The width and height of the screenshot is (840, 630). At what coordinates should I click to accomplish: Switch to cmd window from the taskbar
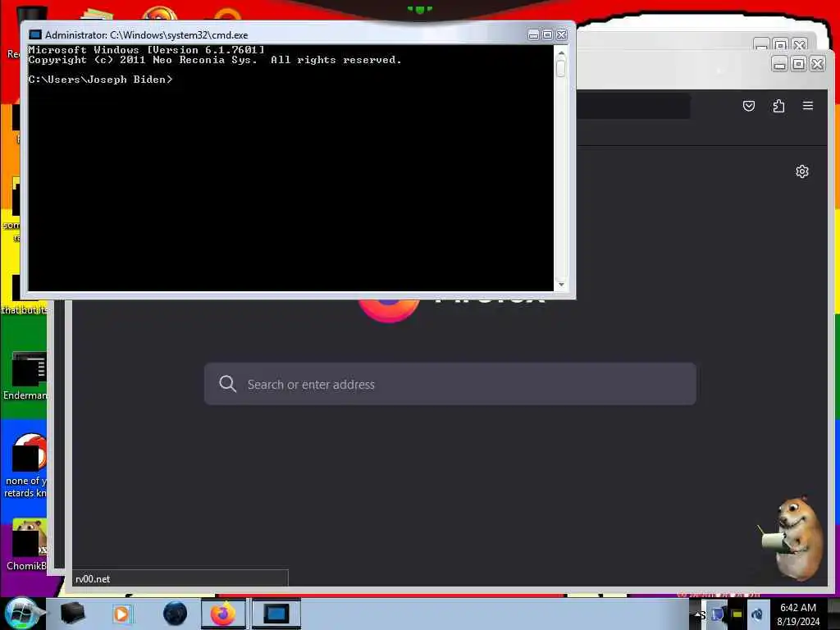pyautogui.click(x=276, y=614)
